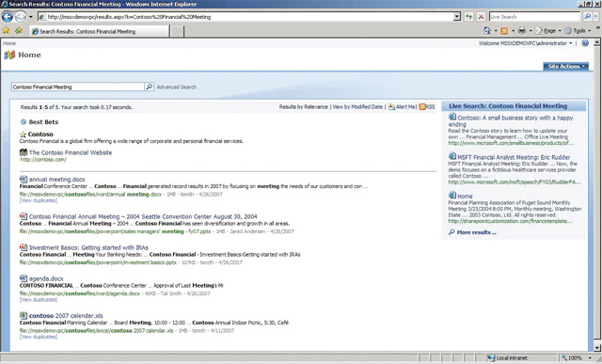Click View duplicates under agenda.docx
Viewport: 602px width, 364px height.
[x=39, y=299]
